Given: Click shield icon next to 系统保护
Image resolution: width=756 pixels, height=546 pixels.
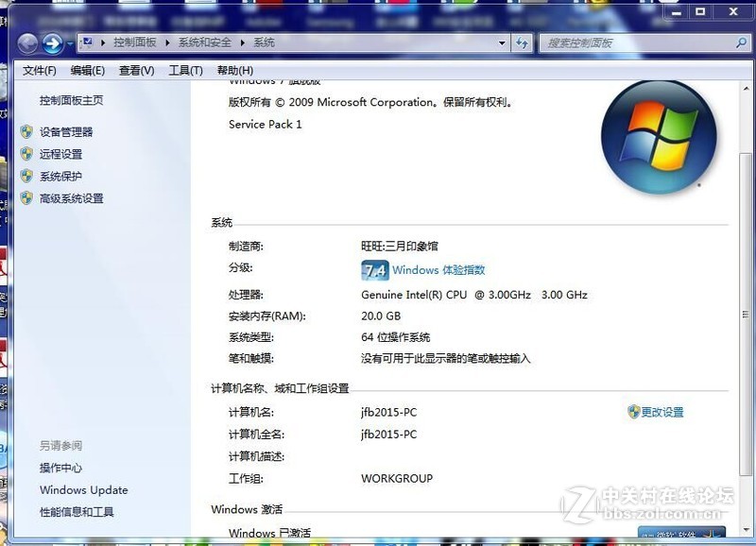Looking at the screenshot, I should tap(27, 176).
